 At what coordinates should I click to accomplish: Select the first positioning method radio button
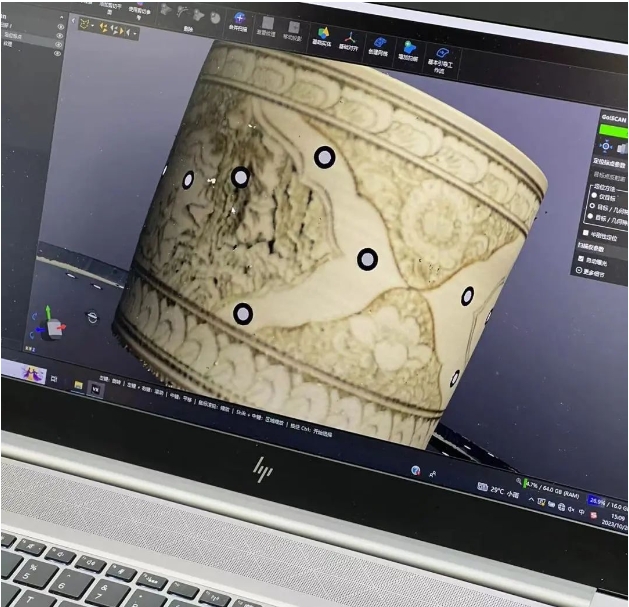pos(594,195)
